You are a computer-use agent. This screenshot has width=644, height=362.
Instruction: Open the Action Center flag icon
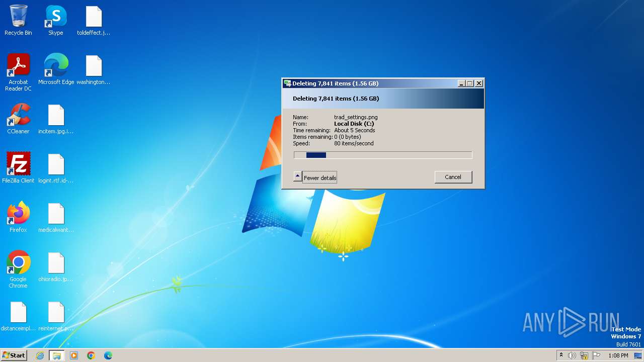point(596,355)
